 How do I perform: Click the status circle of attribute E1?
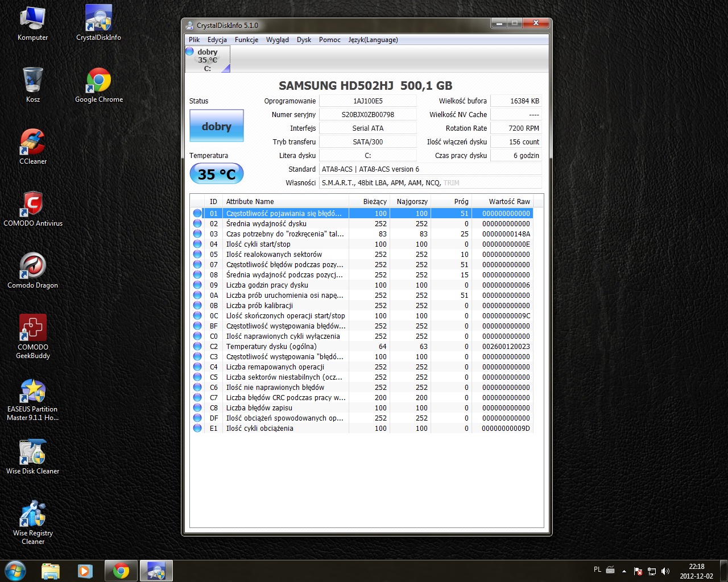pyautogui.click(x=197, y=428)
